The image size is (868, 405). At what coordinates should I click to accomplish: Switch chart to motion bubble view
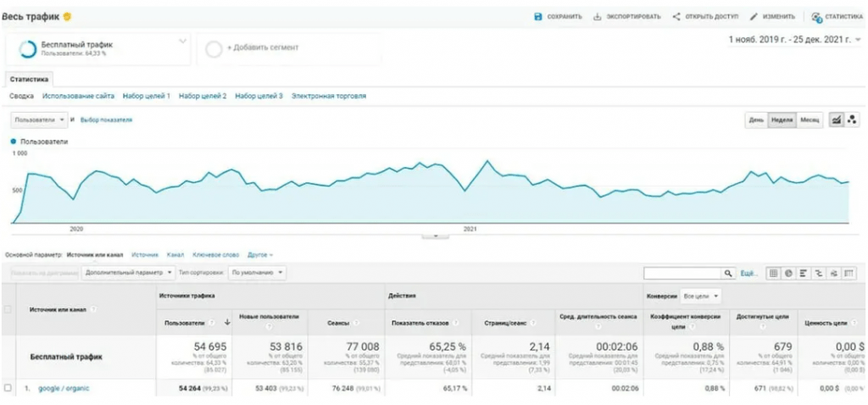click(852, 119)
